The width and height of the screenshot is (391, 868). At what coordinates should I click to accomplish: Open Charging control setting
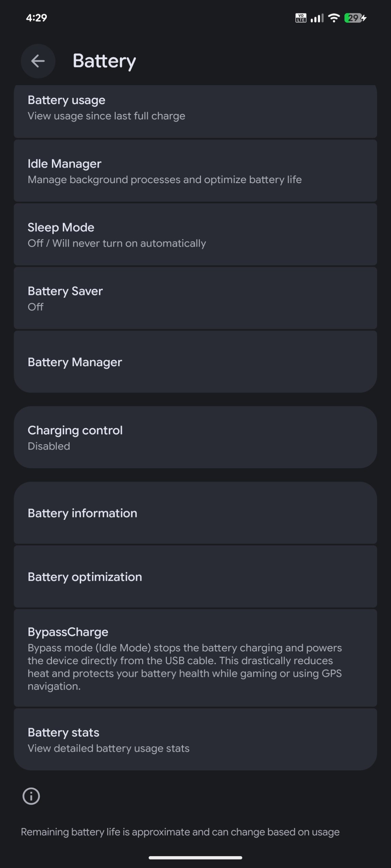(195, 437)
